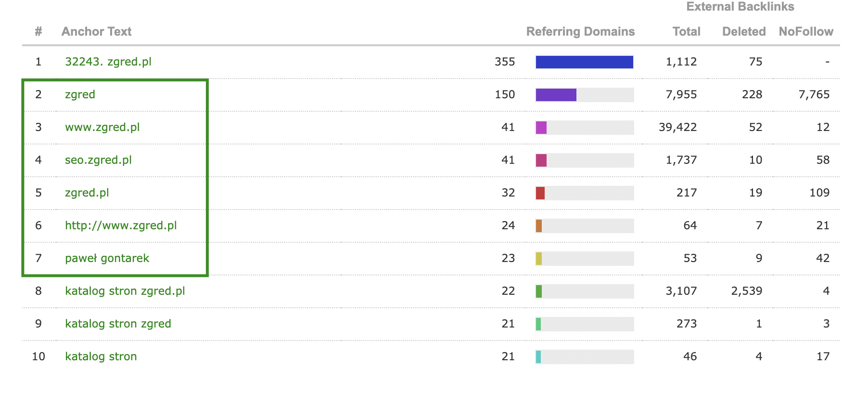This screenshot has width=868, height=393.
Task: Click the 'zgred' anchor text link
Action: pos(80,94)
